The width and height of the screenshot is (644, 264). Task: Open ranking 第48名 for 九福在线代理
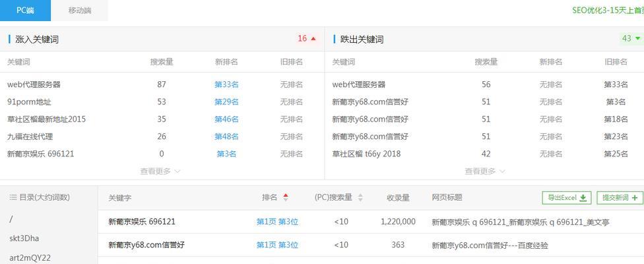point(226,137)
